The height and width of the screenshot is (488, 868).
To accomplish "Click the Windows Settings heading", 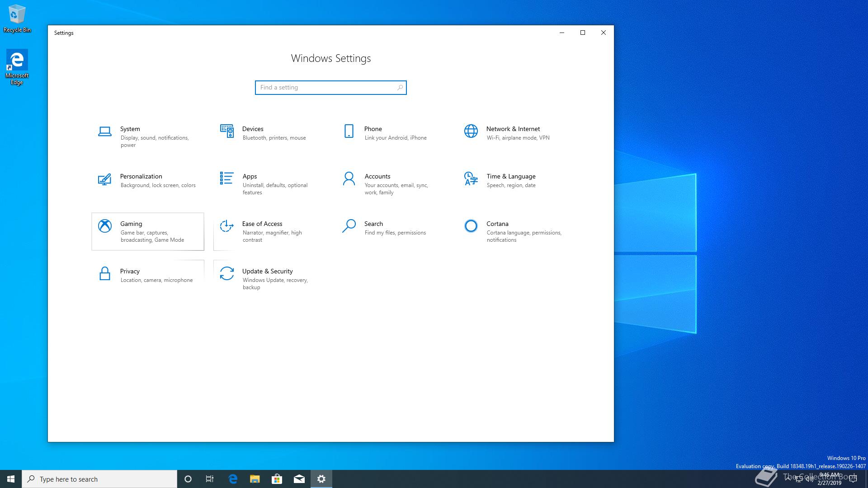I will point(331,58).
